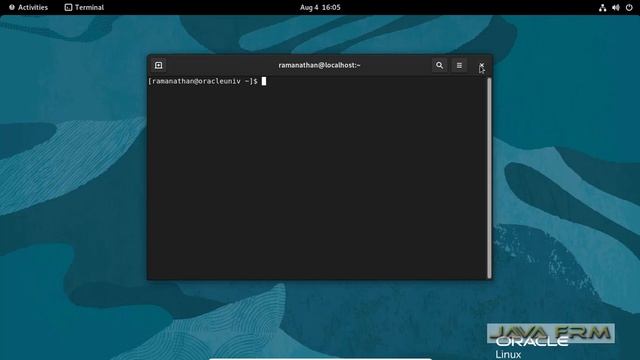Open the Terminal app menu in top bar
Image resolution: width=640 pixels, height=360 pixels.
tap(84, 7)
